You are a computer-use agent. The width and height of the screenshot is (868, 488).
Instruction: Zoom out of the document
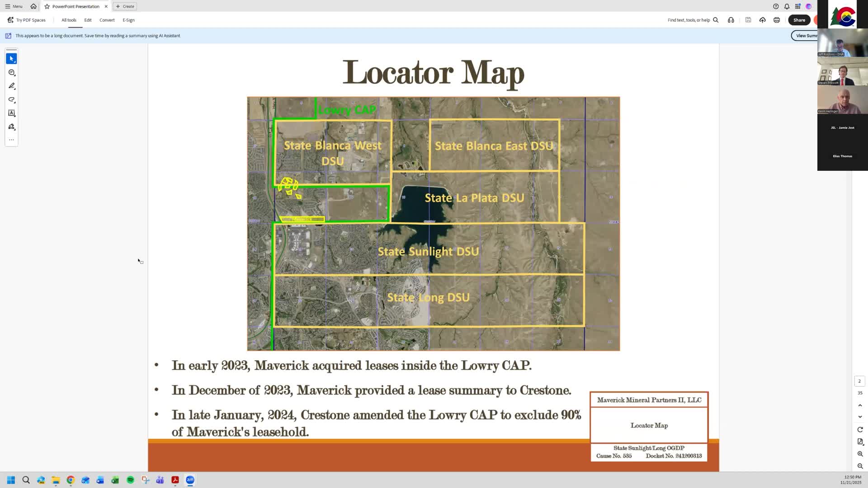tap(860, 466)
